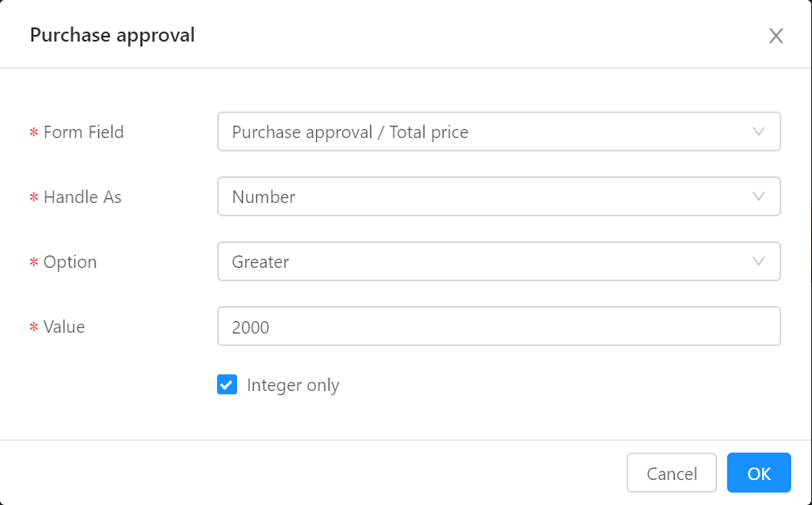
Task: Click the Value input containing 2000
Action: (x=498, y=326)
